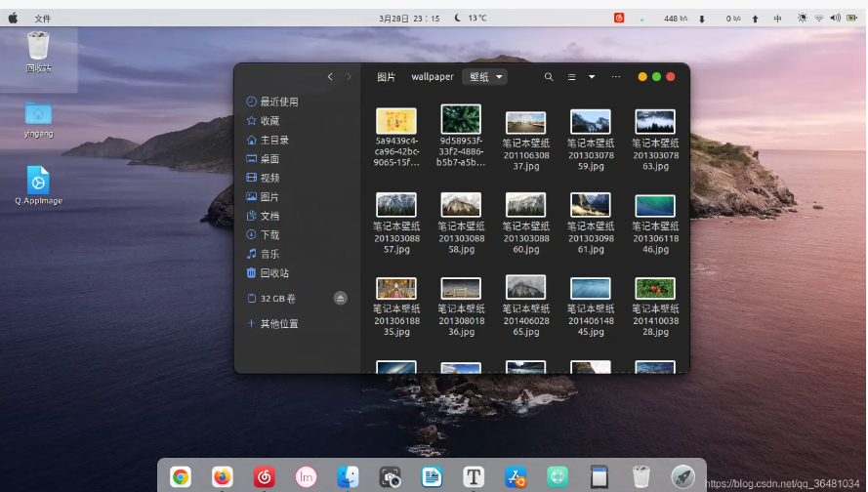The width and height of the screenshot is (868, 492).
Task: Select 下载 folder in sidebar
Action: pyautogui.click(x=269, y=235)
